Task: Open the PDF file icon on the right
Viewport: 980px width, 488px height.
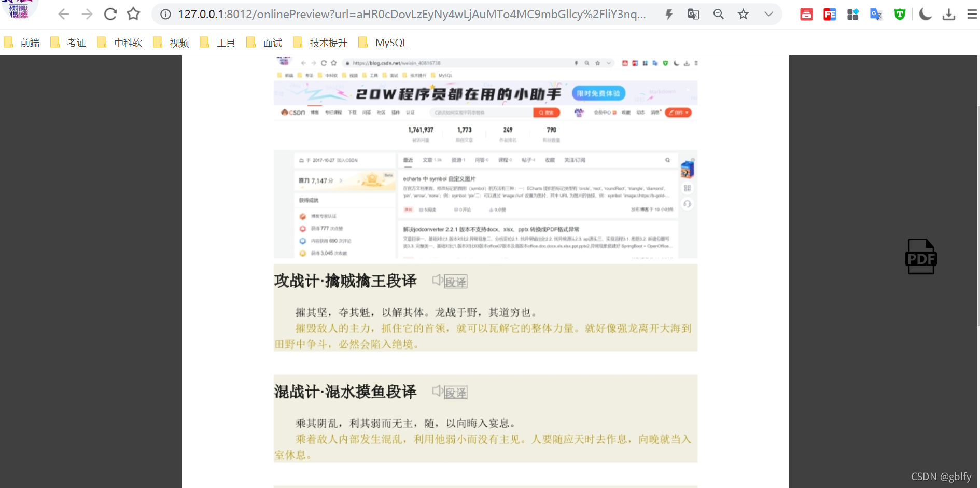Action: click(x=921, y=256)
